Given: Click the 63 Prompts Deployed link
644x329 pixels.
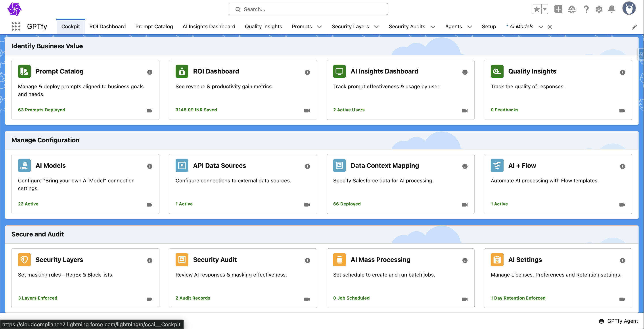Looking at the screenshot, I should (42, 110).
